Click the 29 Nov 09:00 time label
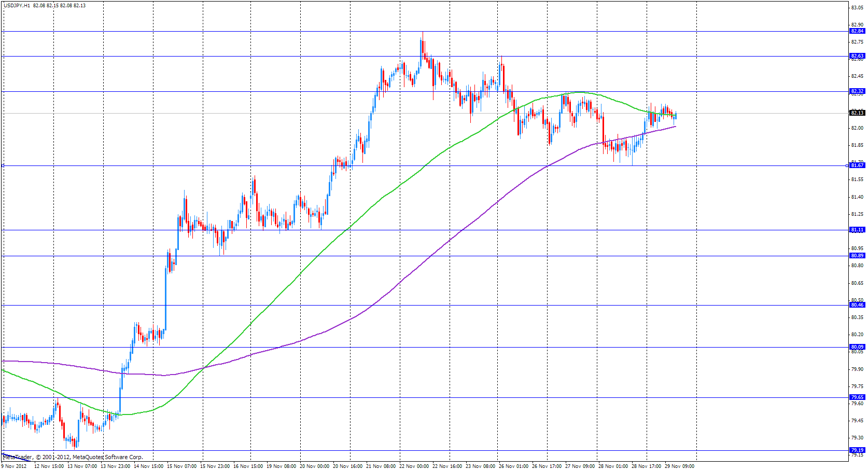The width and height of the screenshot is (868, 470). (680, 466)
